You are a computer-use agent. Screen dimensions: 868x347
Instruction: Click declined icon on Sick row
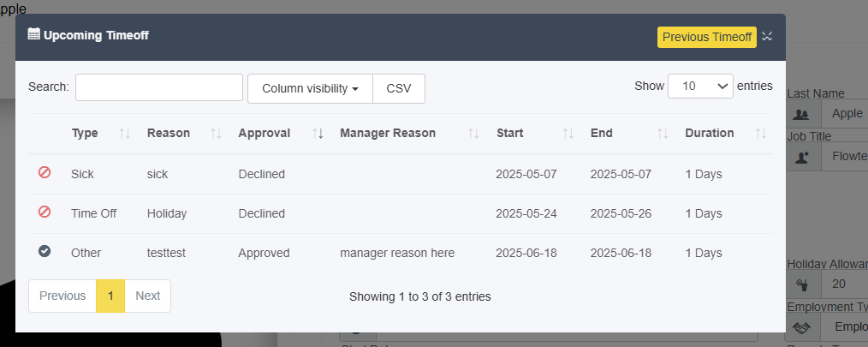[x=45, y=172]
